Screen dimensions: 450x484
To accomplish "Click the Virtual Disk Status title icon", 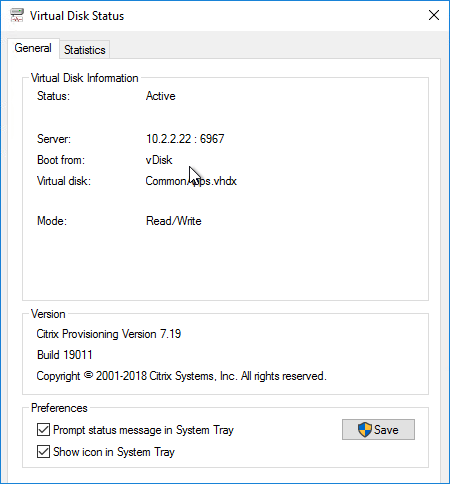I will coord(17,15).
